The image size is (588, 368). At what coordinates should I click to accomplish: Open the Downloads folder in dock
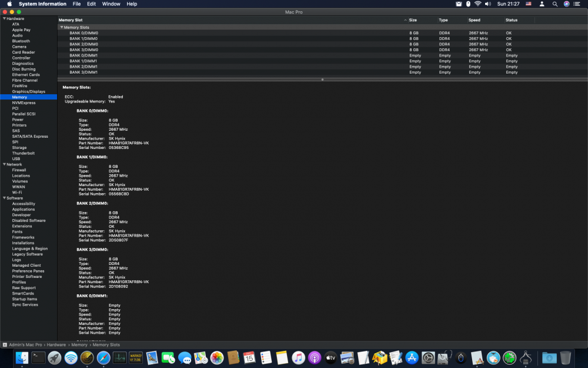[x=549, y=357]
